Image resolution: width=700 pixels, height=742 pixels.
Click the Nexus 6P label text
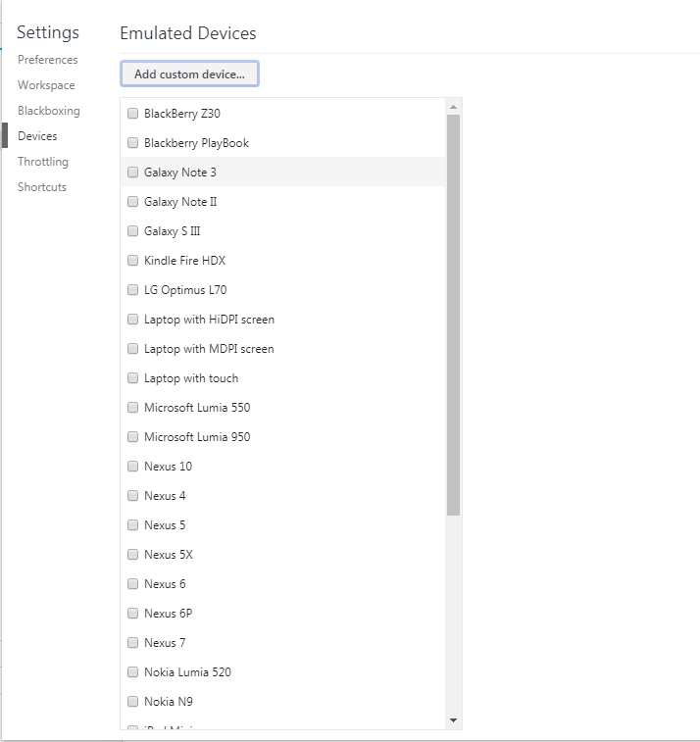[168, 614]
